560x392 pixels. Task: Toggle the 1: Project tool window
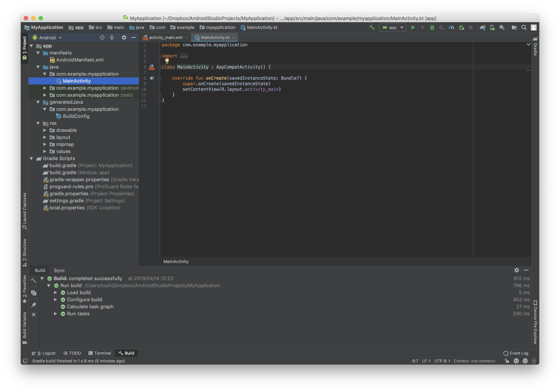pyautogui.click(x=25, y=48)
